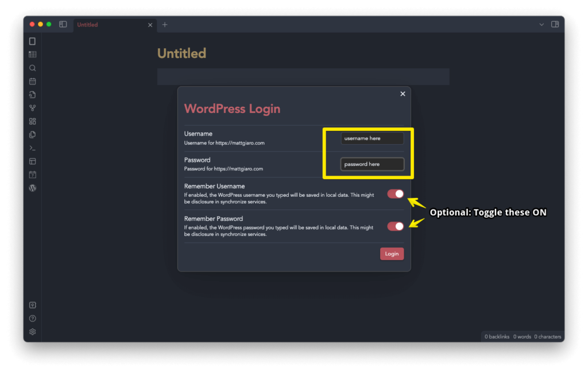Open a new tab with plus button
This screenshot has height=373, width=588.
pos(165,25)
